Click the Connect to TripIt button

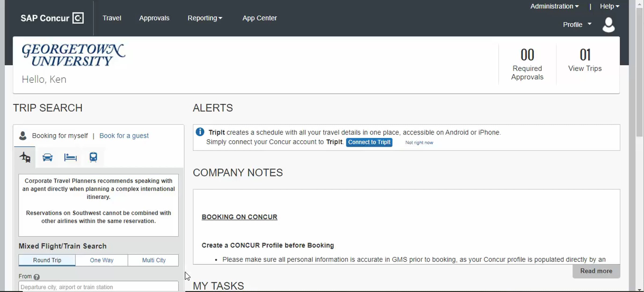tap(369, 142)
